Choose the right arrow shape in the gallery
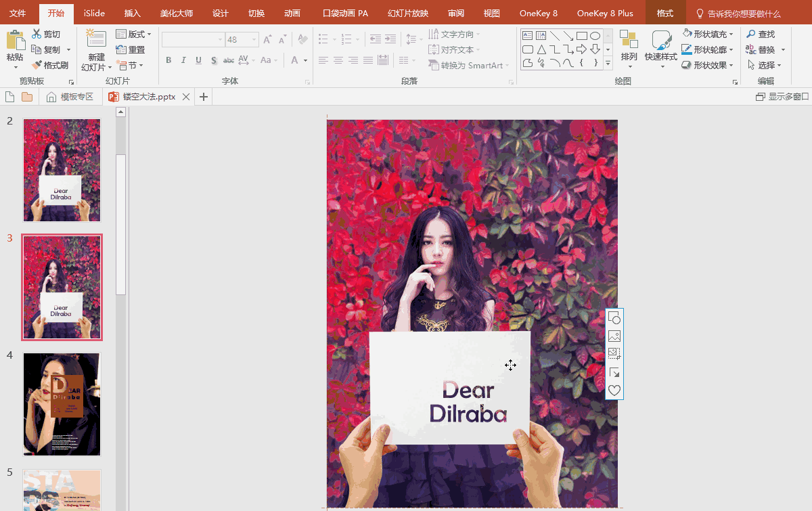The width and height of the screenshot is (812, 511). pyautogui.click(x=582, y=49)
